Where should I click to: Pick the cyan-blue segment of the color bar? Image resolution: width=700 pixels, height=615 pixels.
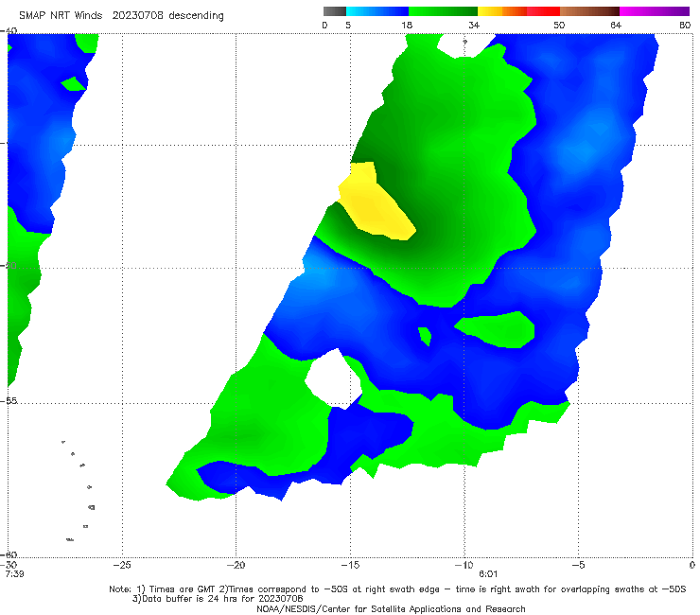click(377, 11)
